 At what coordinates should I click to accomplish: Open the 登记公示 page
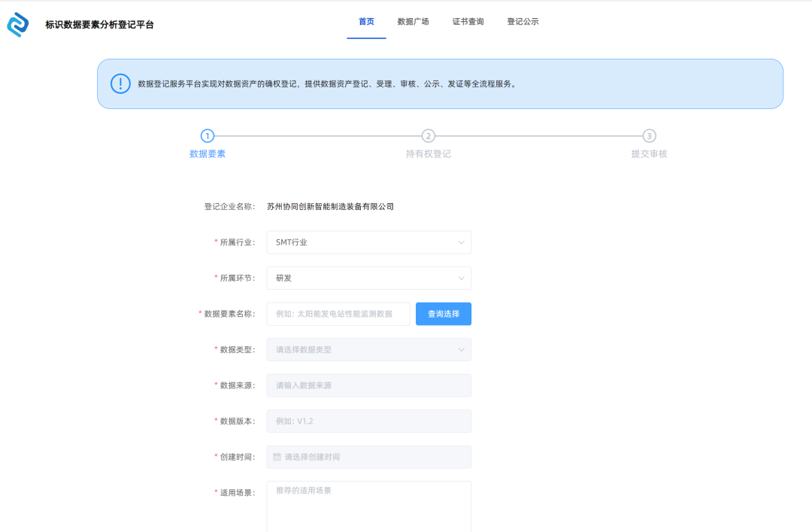(x=523, y=21)
